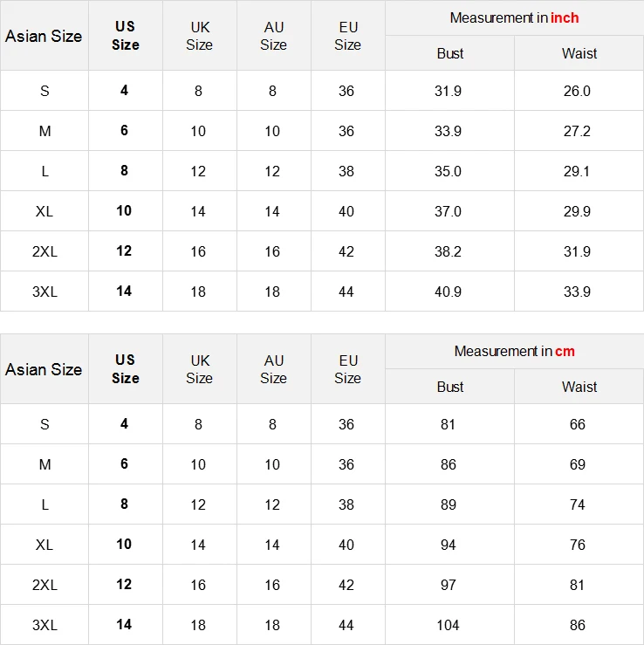
Task: Click the 'UK Size' header in top table
Action: point(199,36)
